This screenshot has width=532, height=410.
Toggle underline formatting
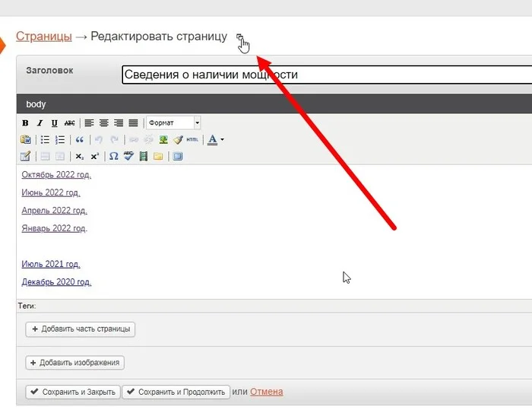tap(54, 123)
